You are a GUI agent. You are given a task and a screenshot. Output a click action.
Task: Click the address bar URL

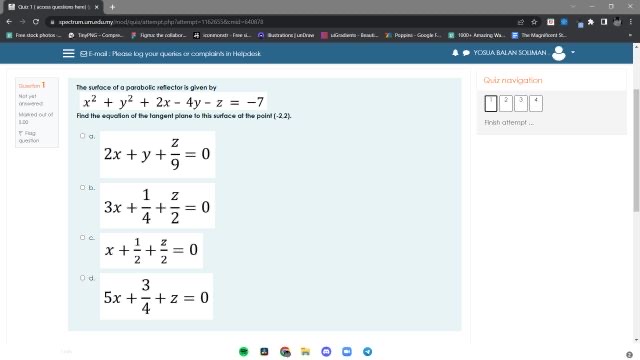(161, 22)
